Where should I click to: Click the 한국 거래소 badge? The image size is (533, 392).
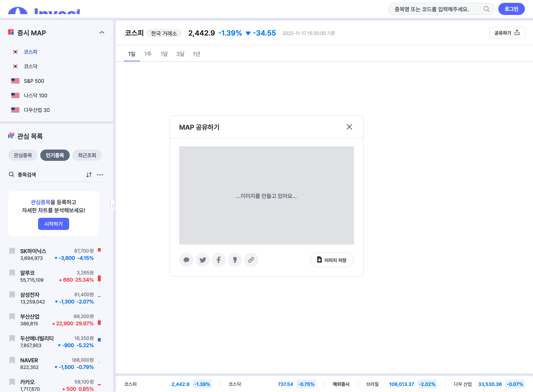point(164,33)
